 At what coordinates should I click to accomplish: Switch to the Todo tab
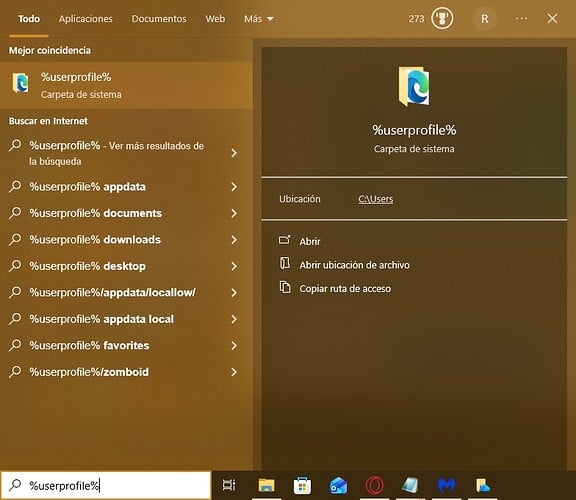coord(29,19)
